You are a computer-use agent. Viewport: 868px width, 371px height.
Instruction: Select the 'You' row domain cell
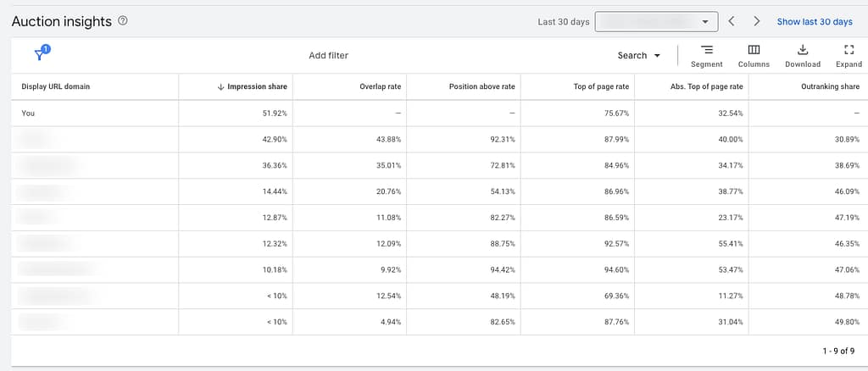coord(29,113)
